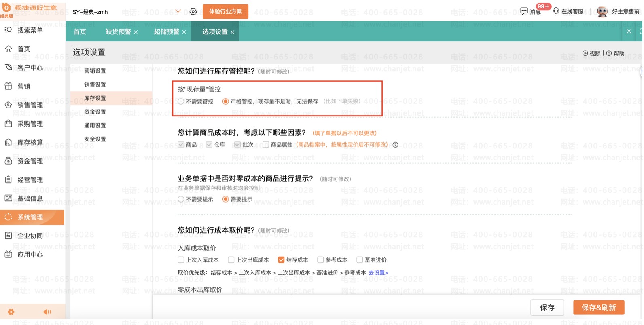Uncheck the 结存成本 checkbox
Viewport: 644px width, 325px height.
281,260
